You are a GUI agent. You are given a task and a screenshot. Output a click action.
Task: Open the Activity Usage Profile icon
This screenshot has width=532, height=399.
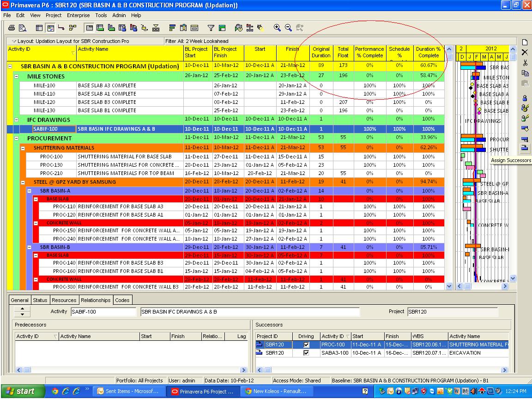click(x=111, y=28)
